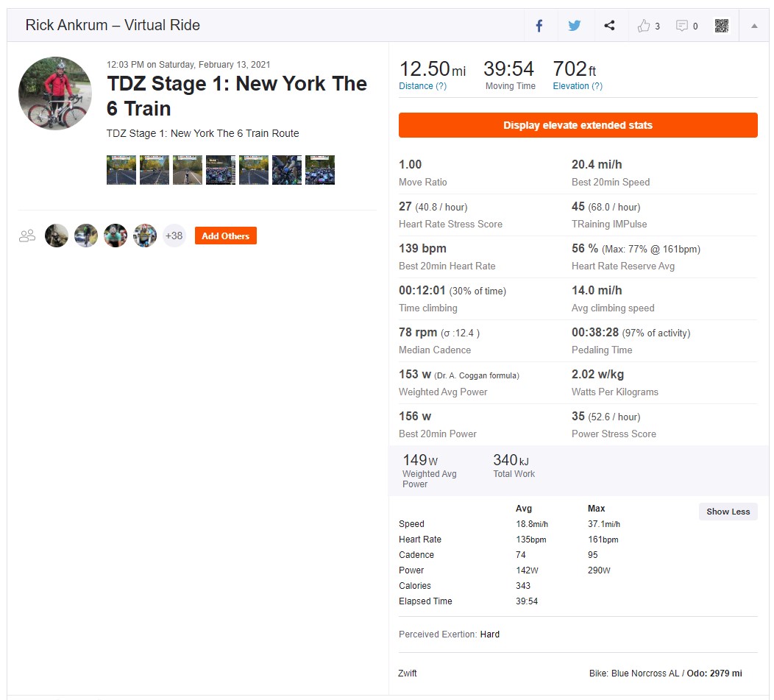This screenshot has width=774, height=700.
Task: Expand the +38 other athletes bubble
Action: coord(174,236)
